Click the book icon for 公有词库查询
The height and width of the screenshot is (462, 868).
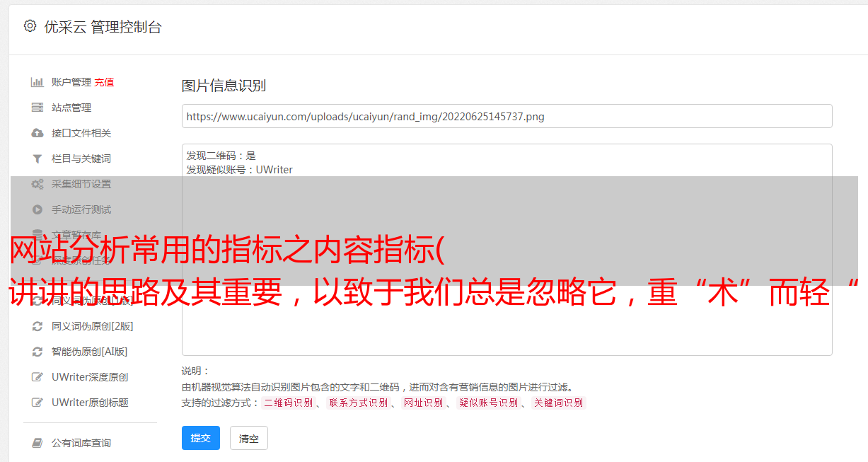pyautogui.click(x=37, y=443)
